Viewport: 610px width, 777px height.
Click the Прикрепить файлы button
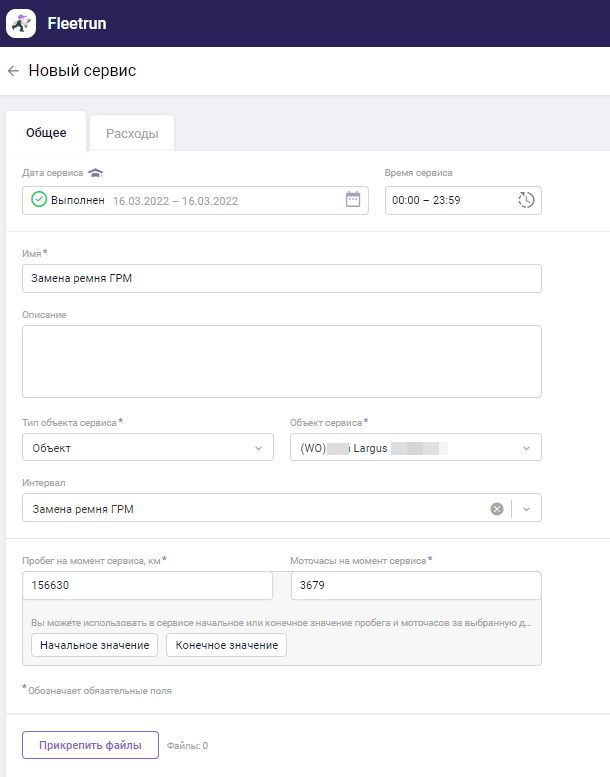click(x=90, y=745)
